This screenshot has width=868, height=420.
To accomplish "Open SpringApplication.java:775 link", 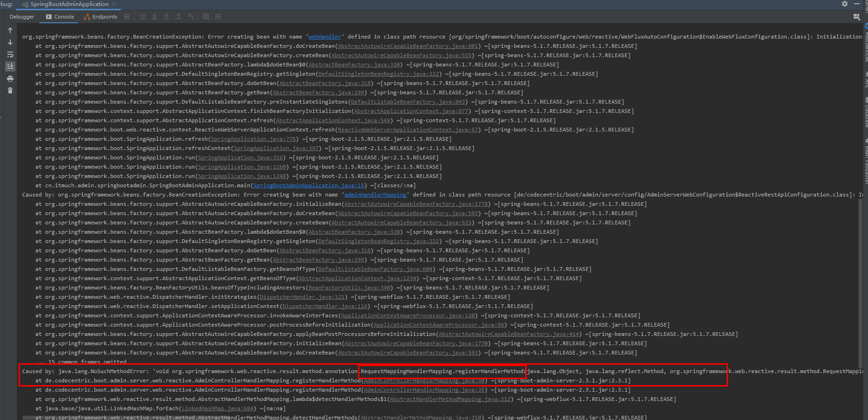I will click(x=253, y=139).
